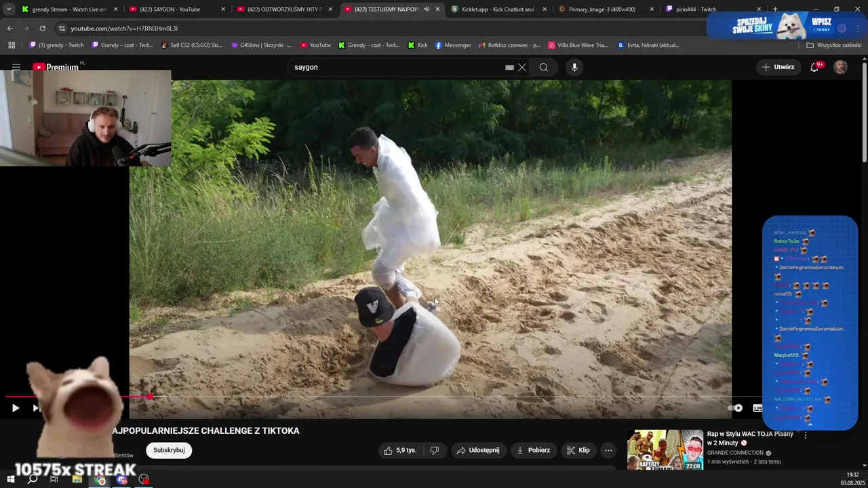Open the Messenger bookmark
868x488 pixels.
coord(453,45)
